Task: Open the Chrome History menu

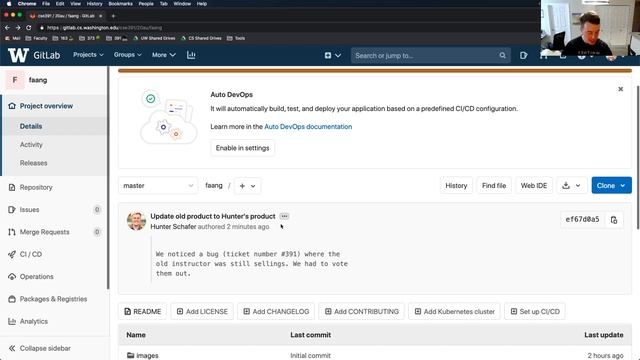Action: (x=94, y=4)
